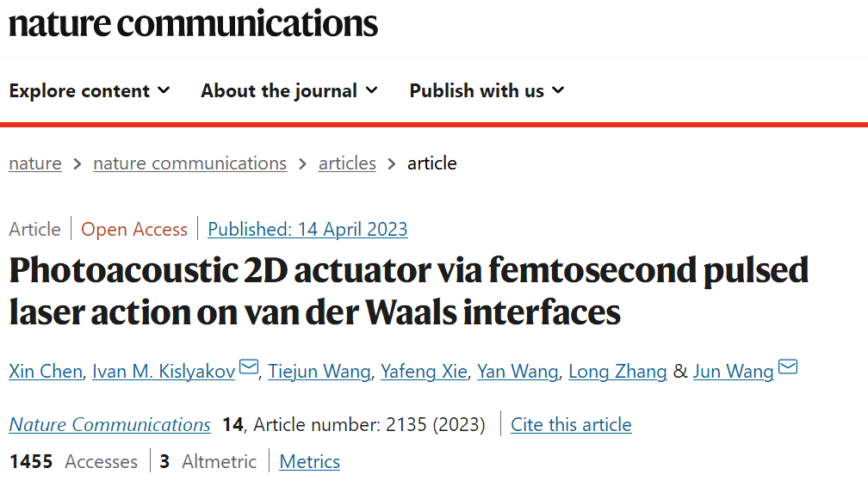This screenshot has width=868, height=493.
Task: View author Ivan M. Kislyakov's profile
Action: click(x=163, y=371)
